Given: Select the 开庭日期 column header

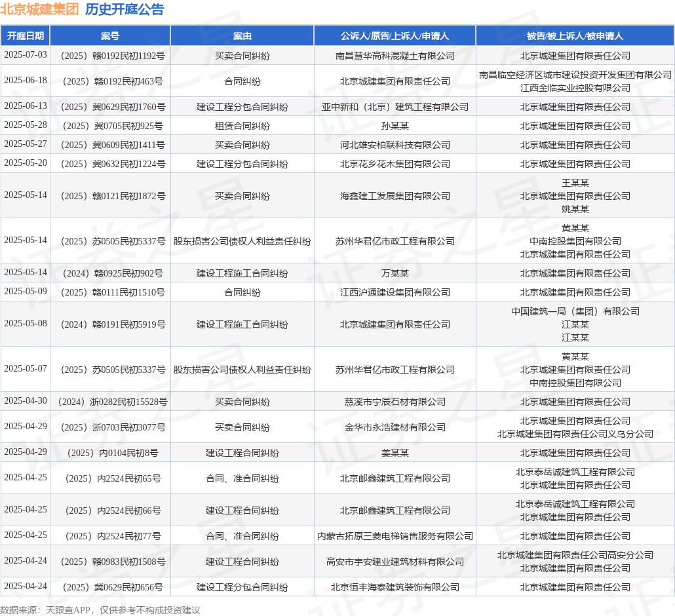Looking at the screenshot, I should coord(26,36).
